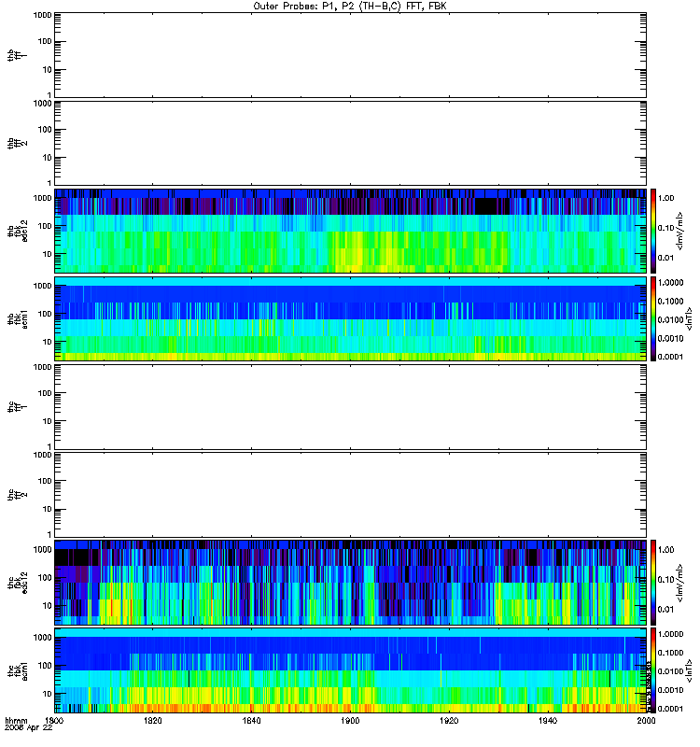Click the 'thb fbk edc12' axis label
Image resolution: width=700 pixels, height=747 pixels.
(17, 231)
